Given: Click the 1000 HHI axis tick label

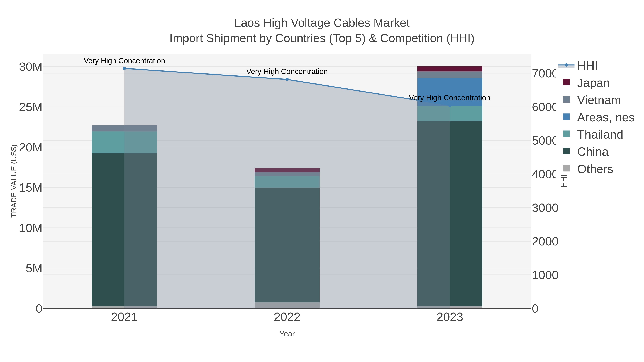Looking at the screenshot, I should (x=545, y=275).
